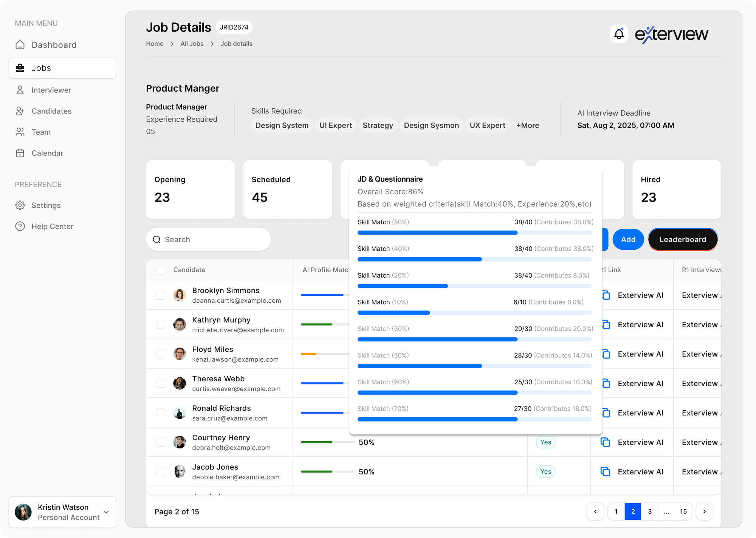
Task: Click the Leaderboard button
Action: pyautogui.click(x=683, y=239)
